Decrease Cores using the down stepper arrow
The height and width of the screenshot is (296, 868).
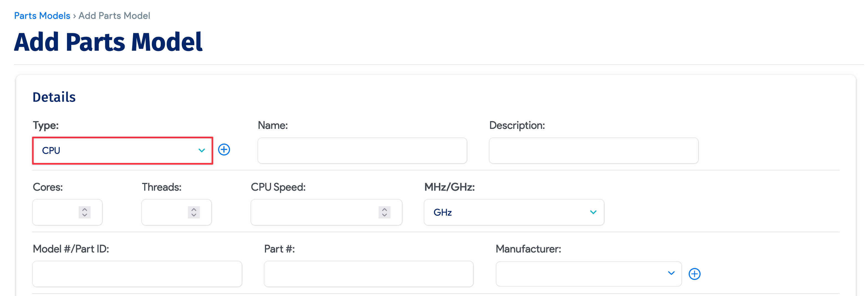(85, 215)
